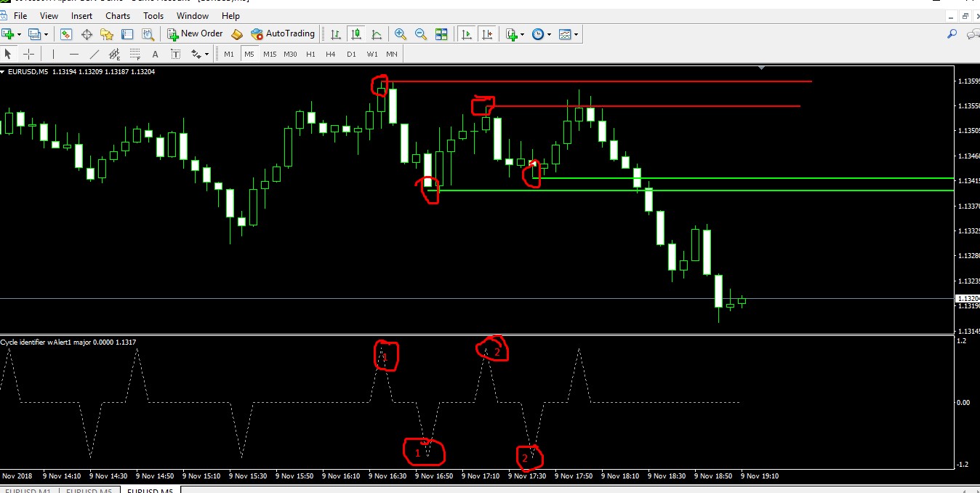Switch to MN timeframe
The image size is (980, 493).
392,54
